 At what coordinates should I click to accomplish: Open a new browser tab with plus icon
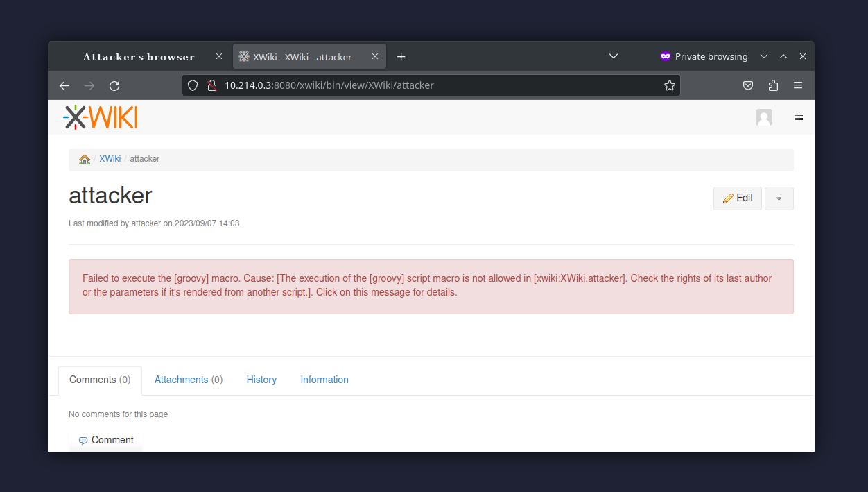coord(401,56)
